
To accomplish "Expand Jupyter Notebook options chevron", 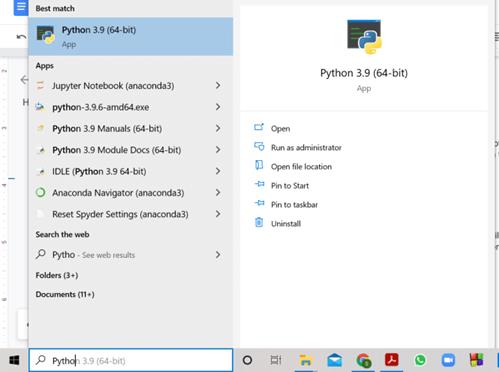I will (x=218, y=86).
